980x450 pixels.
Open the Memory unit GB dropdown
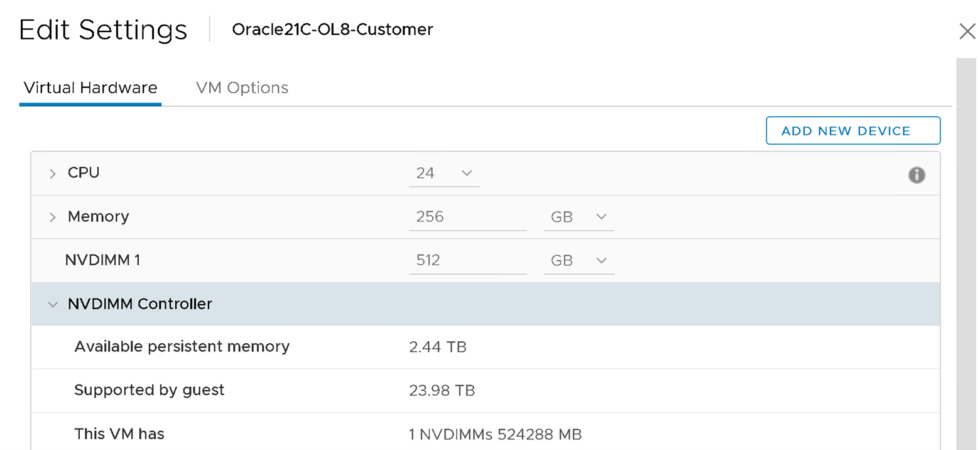point(579,217)
